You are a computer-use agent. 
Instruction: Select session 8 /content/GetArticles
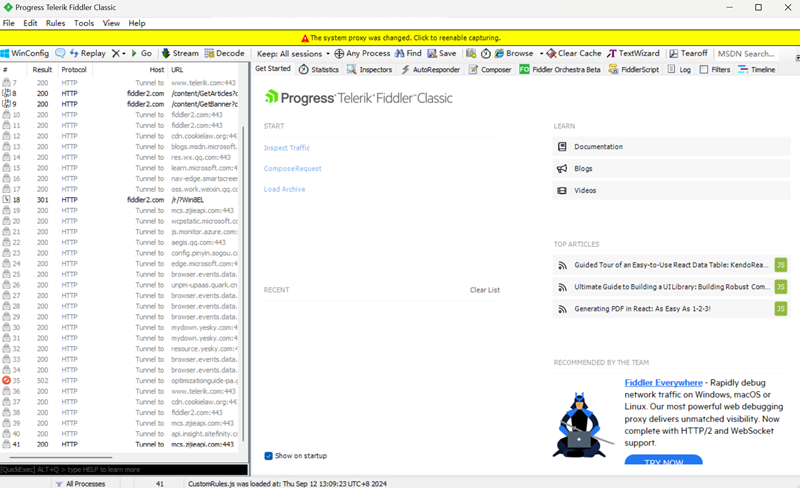click(120, 93)
